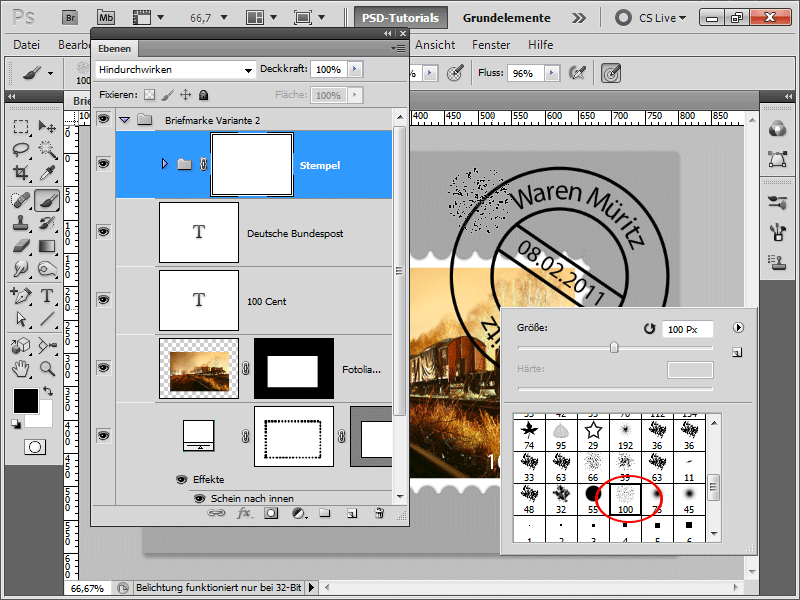Select the Pen tool

[21, 295]
